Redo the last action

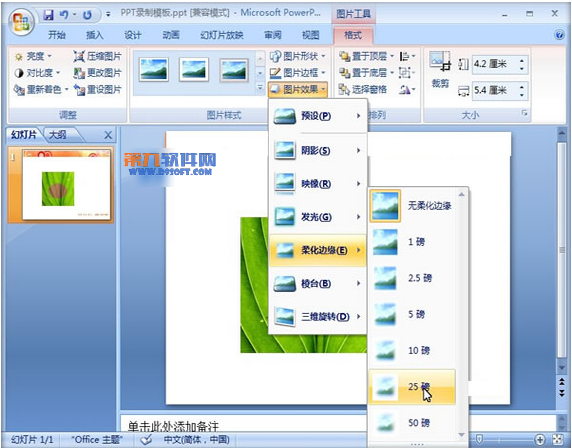(87, 15)
